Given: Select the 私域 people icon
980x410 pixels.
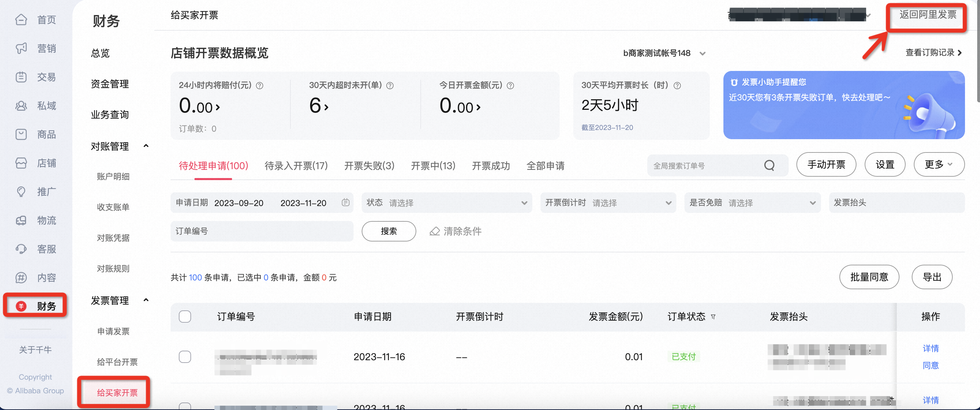Looking at the screenshot, I should click(21, 105).
